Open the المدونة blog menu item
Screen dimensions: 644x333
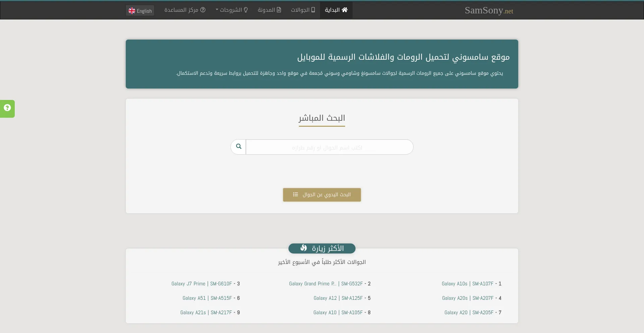point(269,10)
